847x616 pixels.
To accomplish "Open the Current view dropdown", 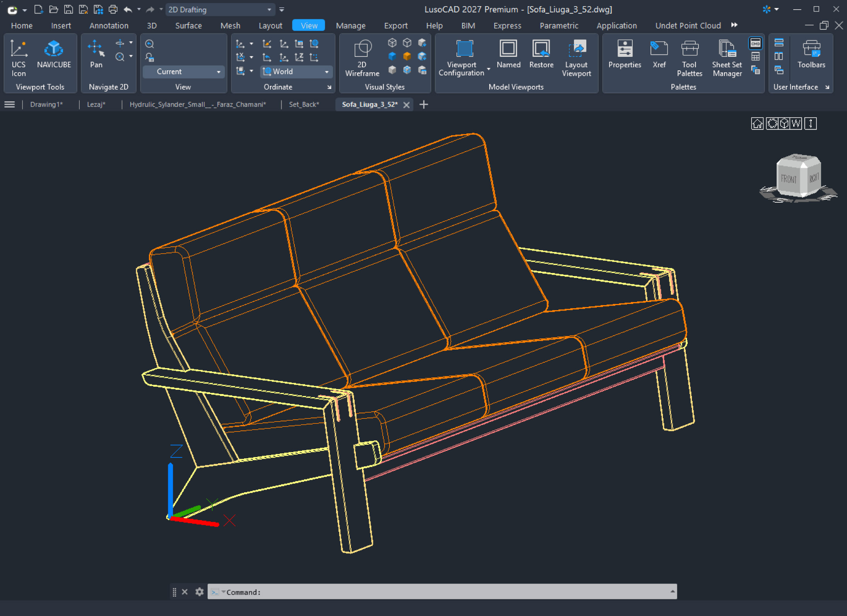I will 184,72.
